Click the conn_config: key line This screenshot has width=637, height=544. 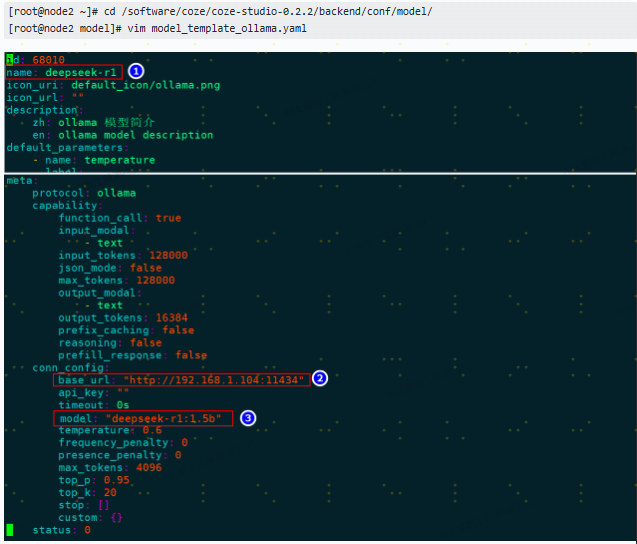[71, 368]
